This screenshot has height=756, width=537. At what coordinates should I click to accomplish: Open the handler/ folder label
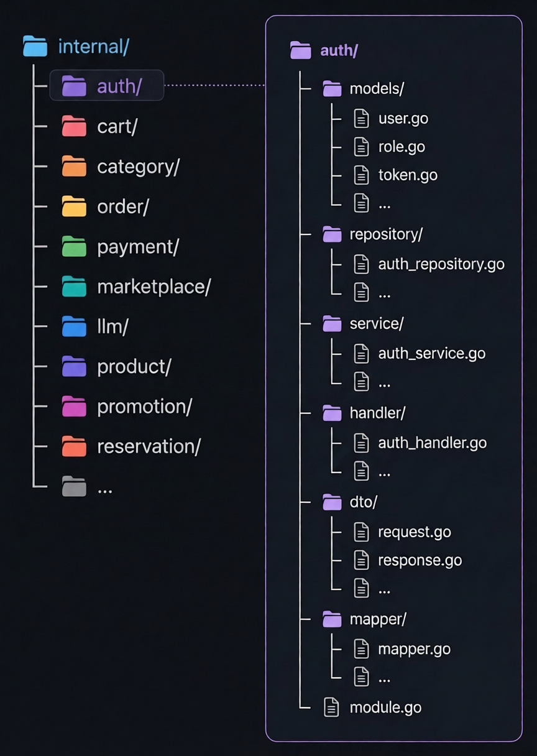click(377, 412)
